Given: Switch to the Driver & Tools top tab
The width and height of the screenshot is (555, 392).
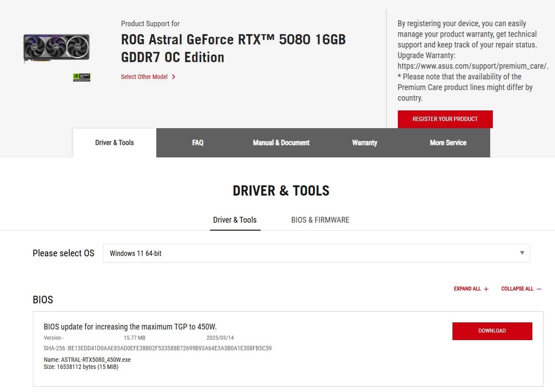Looking at the screenshot, I should (115, 143).
